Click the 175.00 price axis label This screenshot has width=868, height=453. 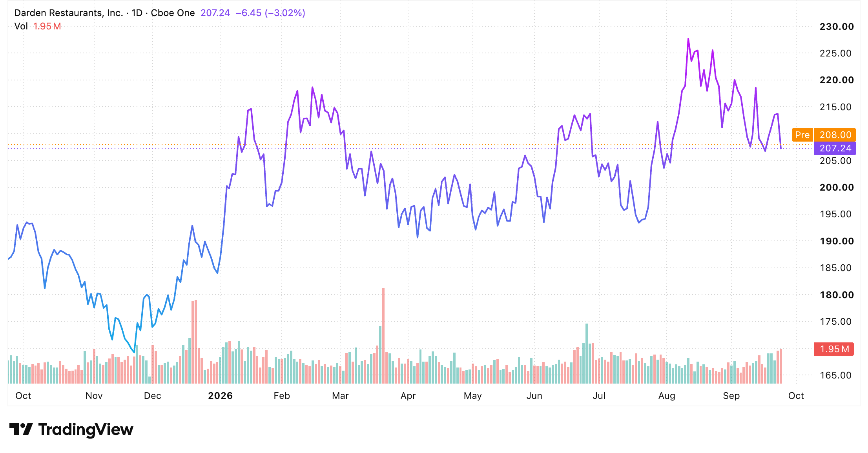835,322
